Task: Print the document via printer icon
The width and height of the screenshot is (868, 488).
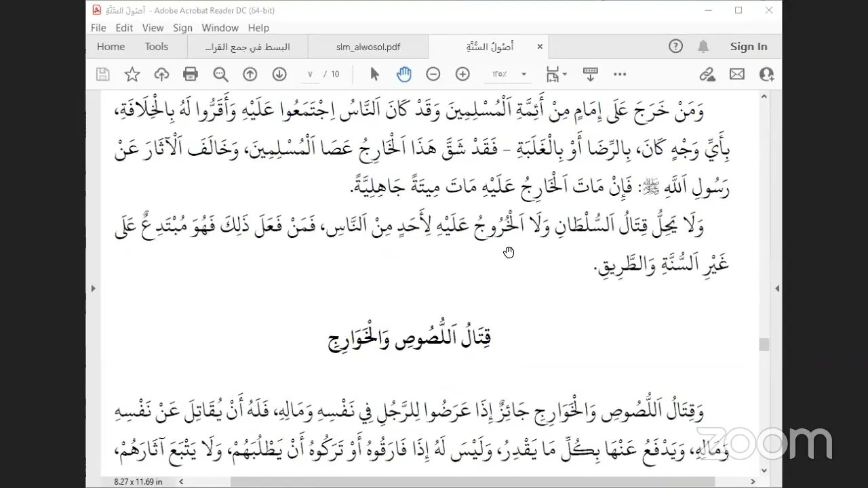Action: pos(191,75)
